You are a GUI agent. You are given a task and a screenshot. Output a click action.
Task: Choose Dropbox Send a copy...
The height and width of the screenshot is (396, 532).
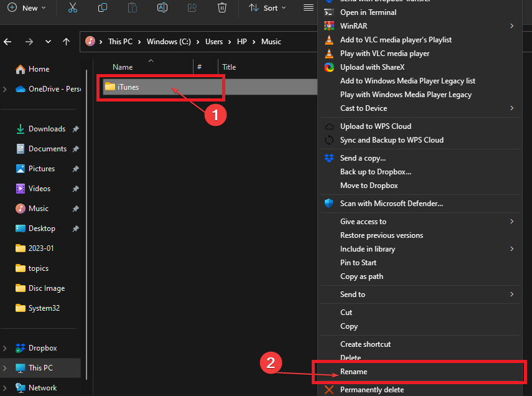pyautogui.click(x=420, y=158)
